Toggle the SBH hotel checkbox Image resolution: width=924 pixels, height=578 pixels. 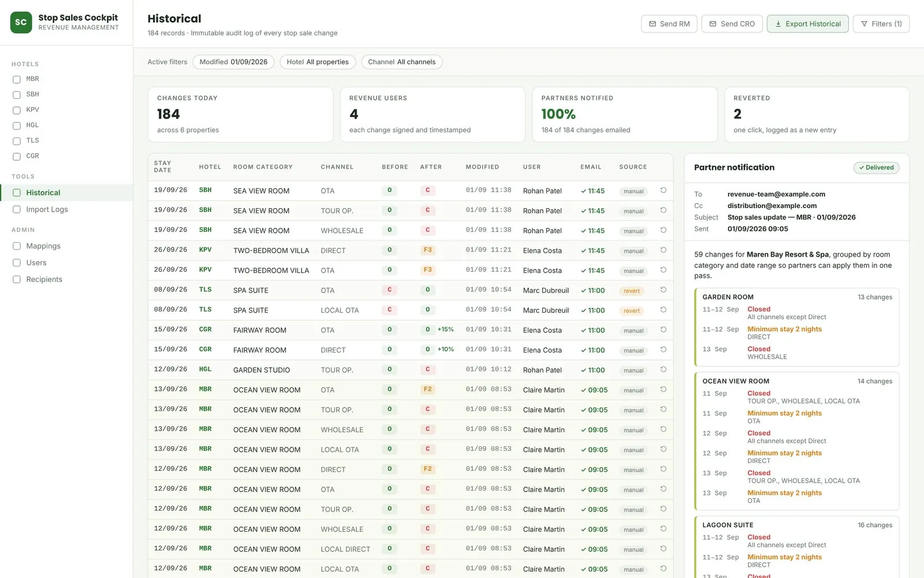click(x=17, y=95)
